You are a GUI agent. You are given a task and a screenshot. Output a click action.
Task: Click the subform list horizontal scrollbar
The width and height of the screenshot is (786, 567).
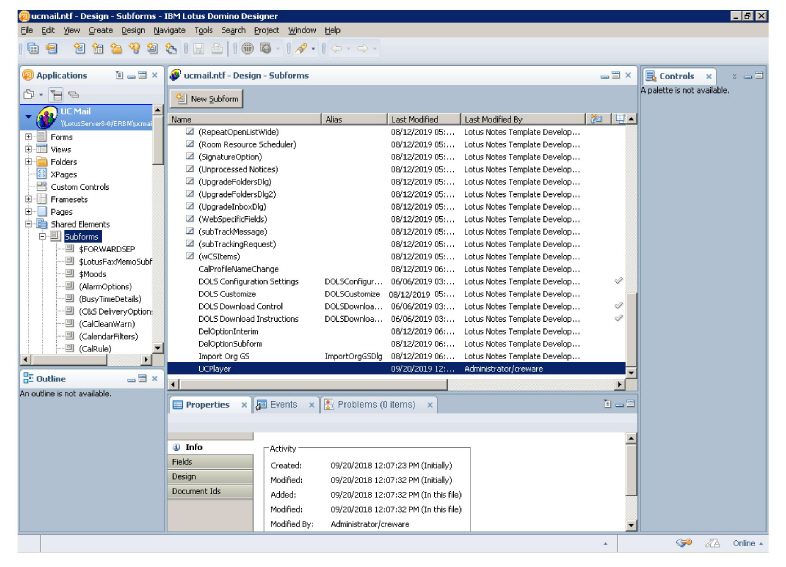[313, 385]
